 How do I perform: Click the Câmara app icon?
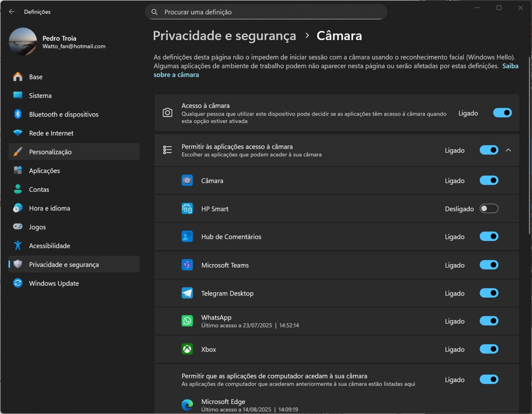(x=187, y=180)
